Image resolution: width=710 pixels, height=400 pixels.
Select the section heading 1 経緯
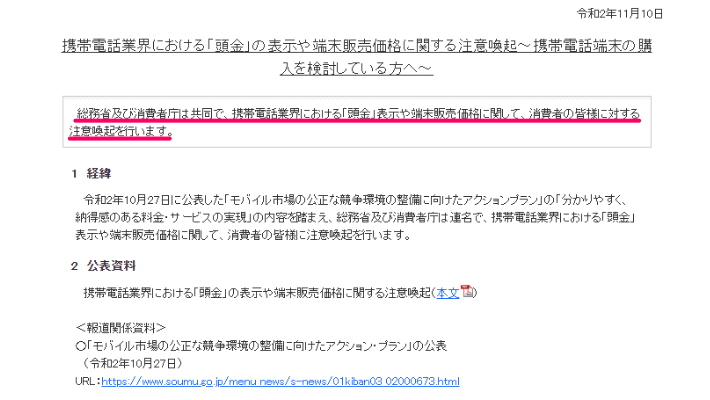click(91, 173)
